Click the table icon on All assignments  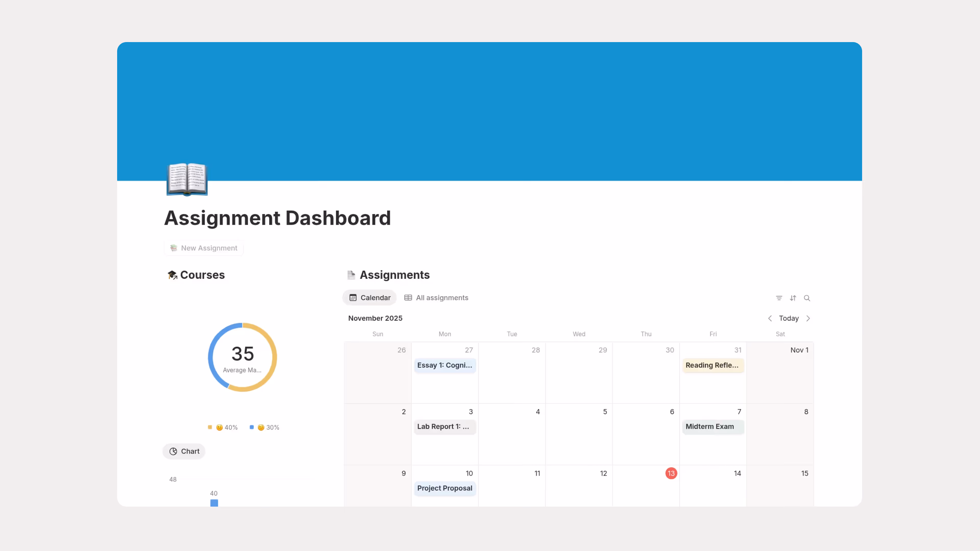tap(408, 298)
